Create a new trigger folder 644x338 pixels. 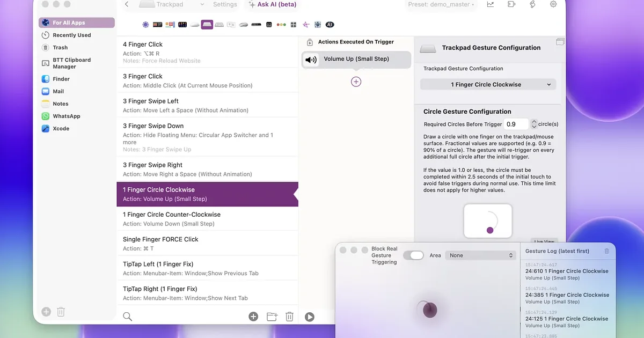point(272,317)
